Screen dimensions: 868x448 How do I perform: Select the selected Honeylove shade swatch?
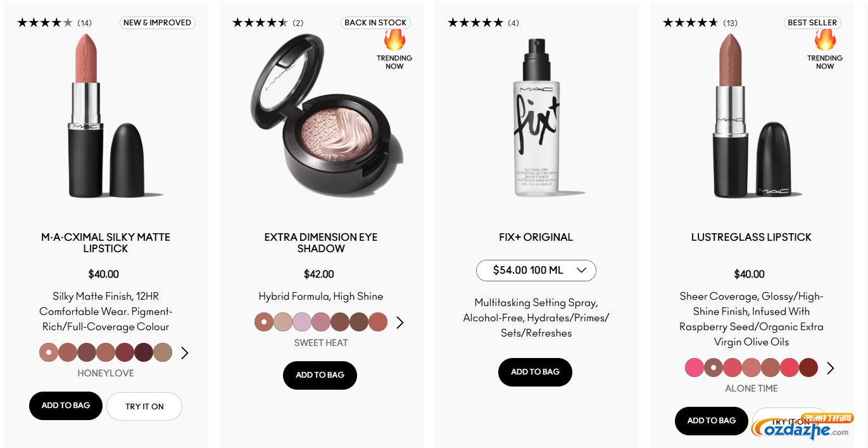pyautogui.click(x=49, y=352)
